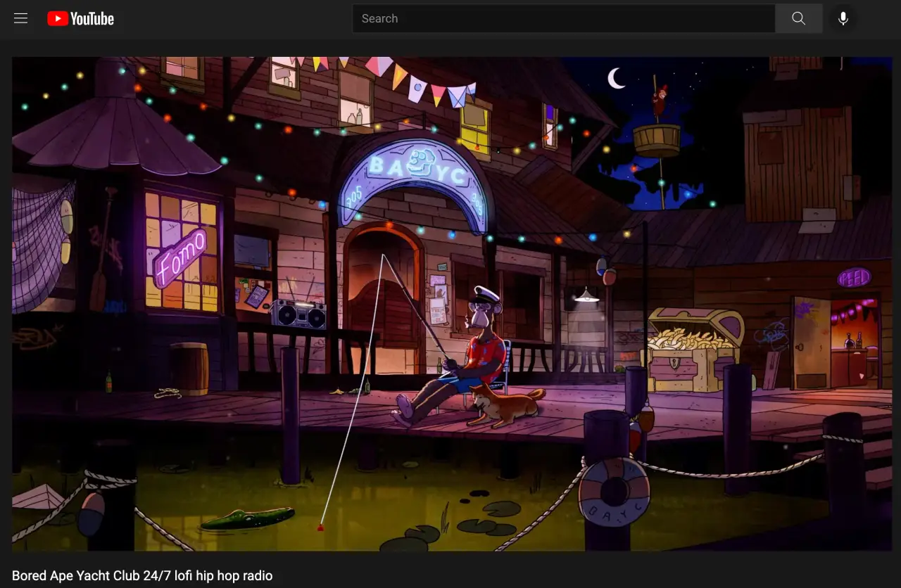The image size is (901, 588).
Task: Click the wooden barrel on the dock
Action: (189, 368)
